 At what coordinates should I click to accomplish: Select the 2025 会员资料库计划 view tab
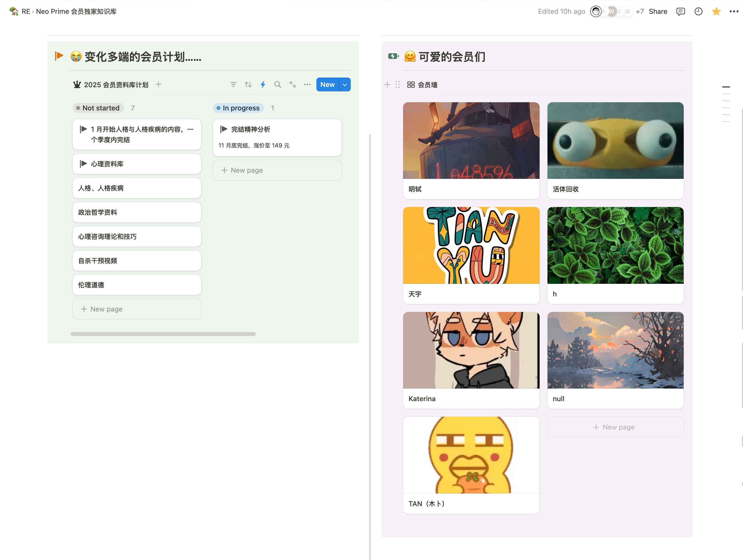coord(111,84)
